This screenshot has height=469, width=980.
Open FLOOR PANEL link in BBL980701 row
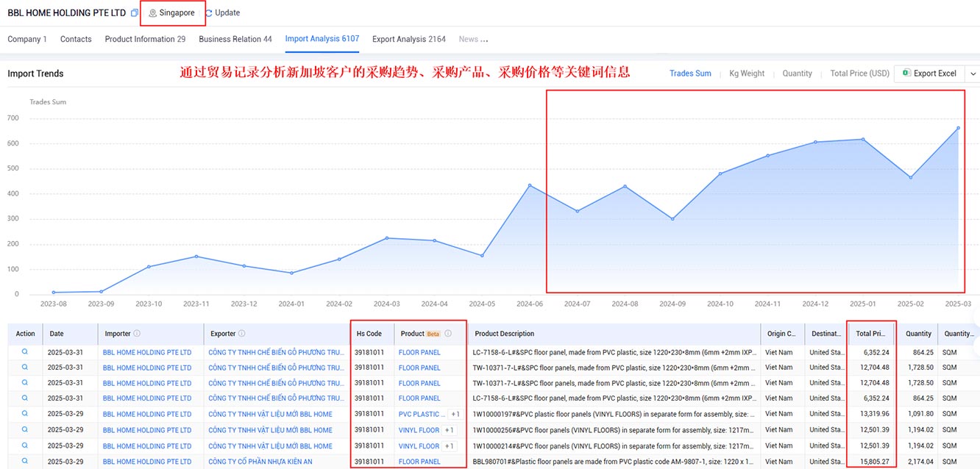tap(419, 462)
